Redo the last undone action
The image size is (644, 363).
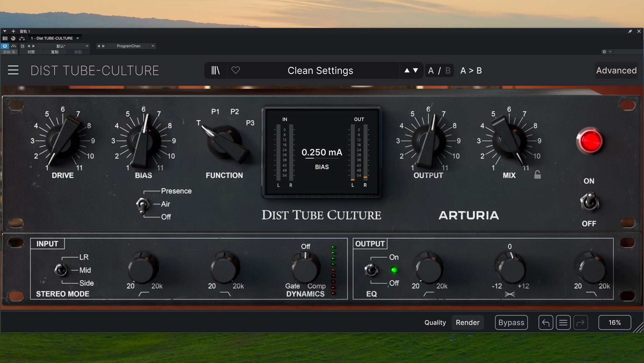581,323
